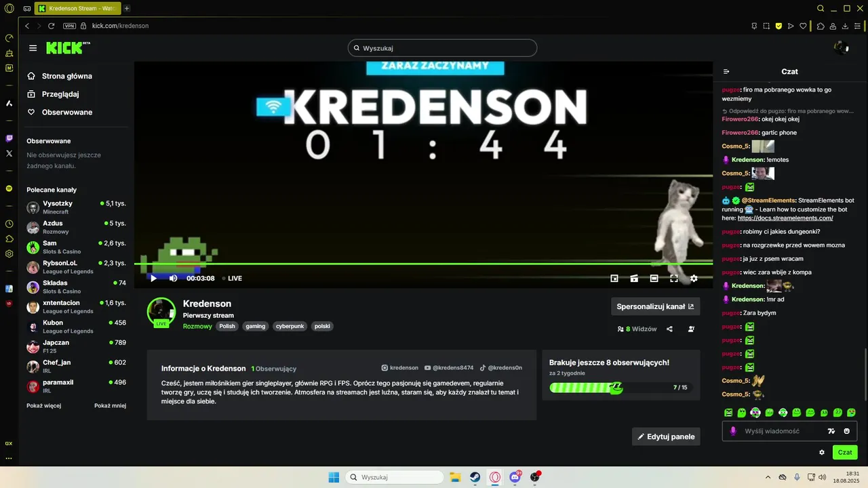This screenshot has width=868, height=488.
Task: Open File Explorer from the taskbar
Action: (x=455, y=477)
